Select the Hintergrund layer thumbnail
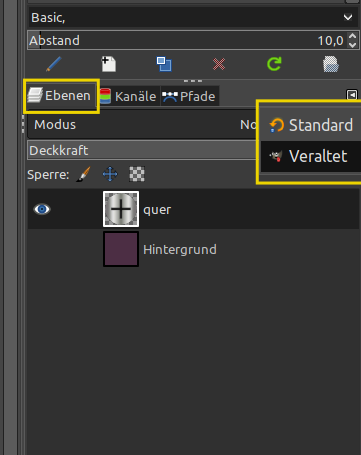Image resolution: width=361 pixels, height=455 pixels. 121,249
